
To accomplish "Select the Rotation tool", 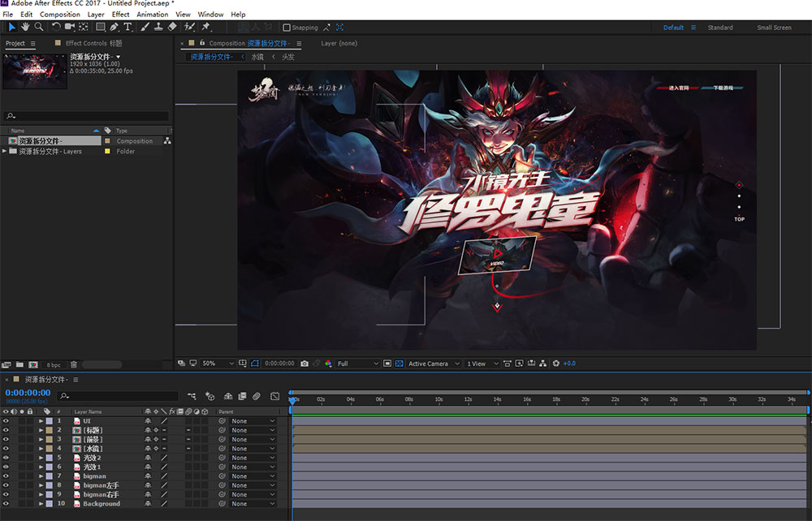I will [x=56, y=27].
